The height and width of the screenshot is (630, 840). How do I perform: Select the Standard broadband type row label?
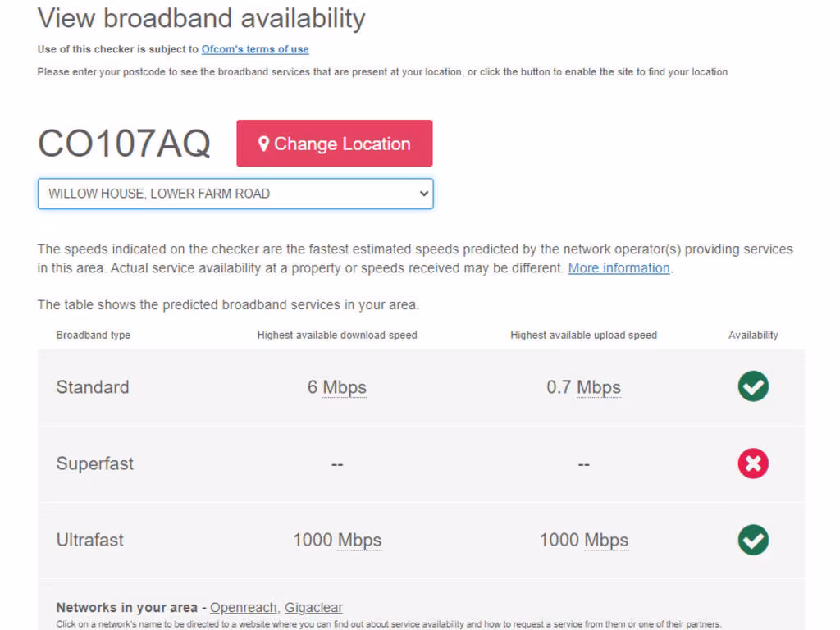pyautogui.click(x=93, y=387)
